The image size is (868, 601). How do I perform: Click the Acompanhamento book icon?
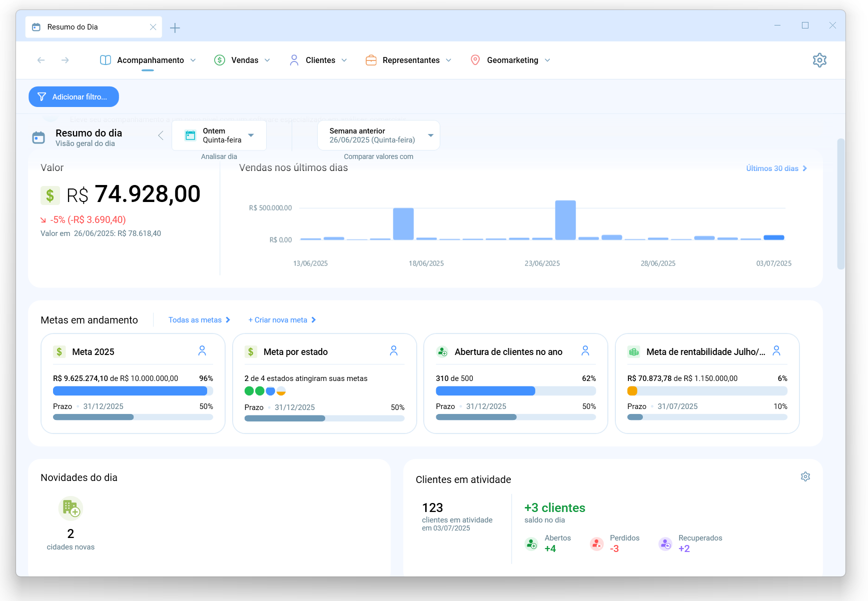[x=106, y=60]
